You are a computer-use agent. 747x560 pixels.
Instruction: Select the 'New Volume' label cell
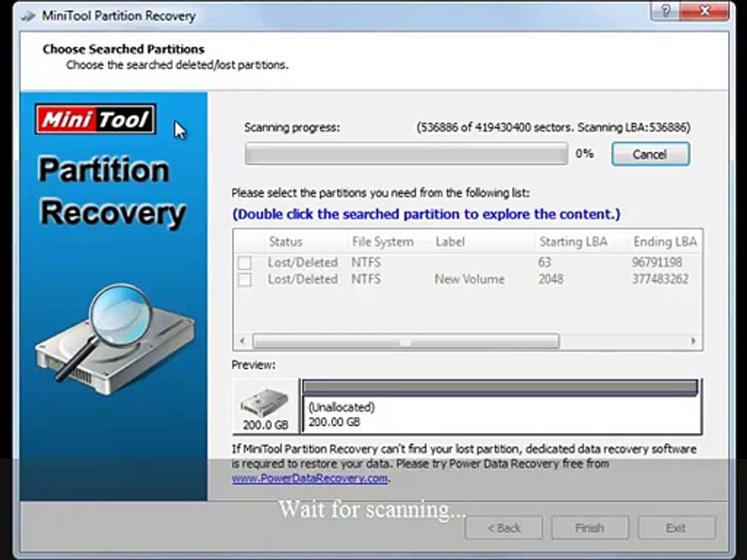point(469,279)
